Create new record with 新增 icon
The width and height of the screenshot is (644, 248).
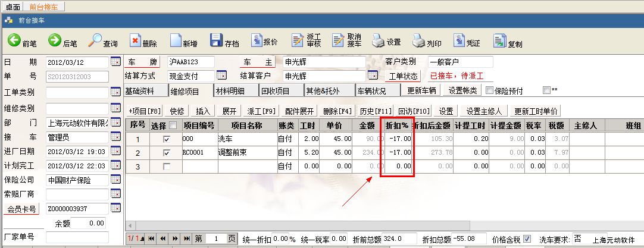[175, 41]
